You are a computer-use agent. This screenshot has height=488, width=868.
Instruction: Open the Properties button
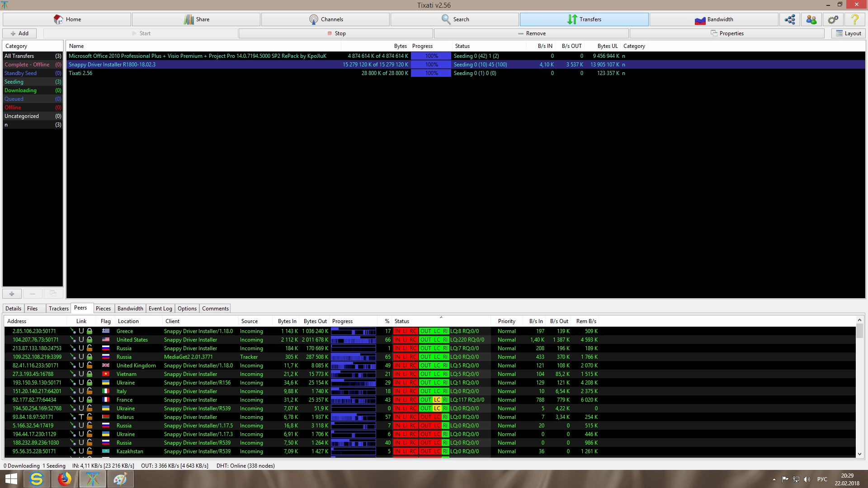click(x=727, y=33)
